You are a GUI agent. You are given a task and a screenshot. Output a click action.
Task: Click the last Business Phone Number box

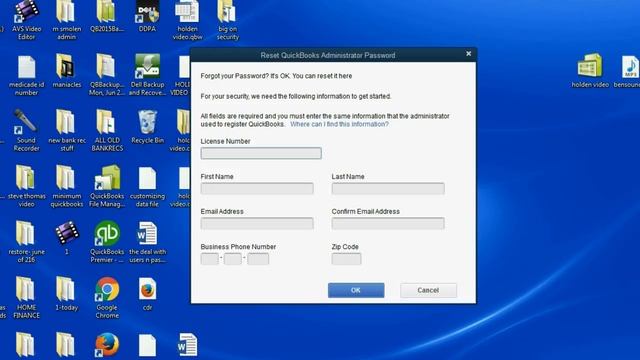[258, 259]
